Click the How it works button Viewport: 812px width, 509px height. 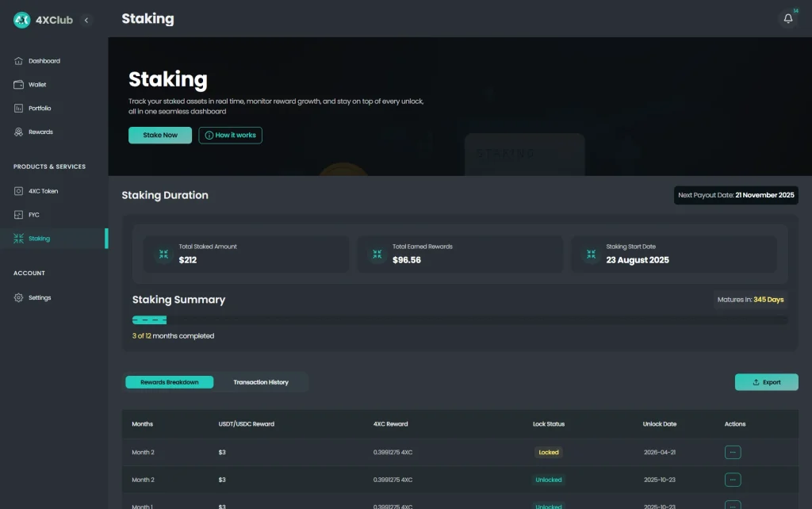tap(230, 136)
